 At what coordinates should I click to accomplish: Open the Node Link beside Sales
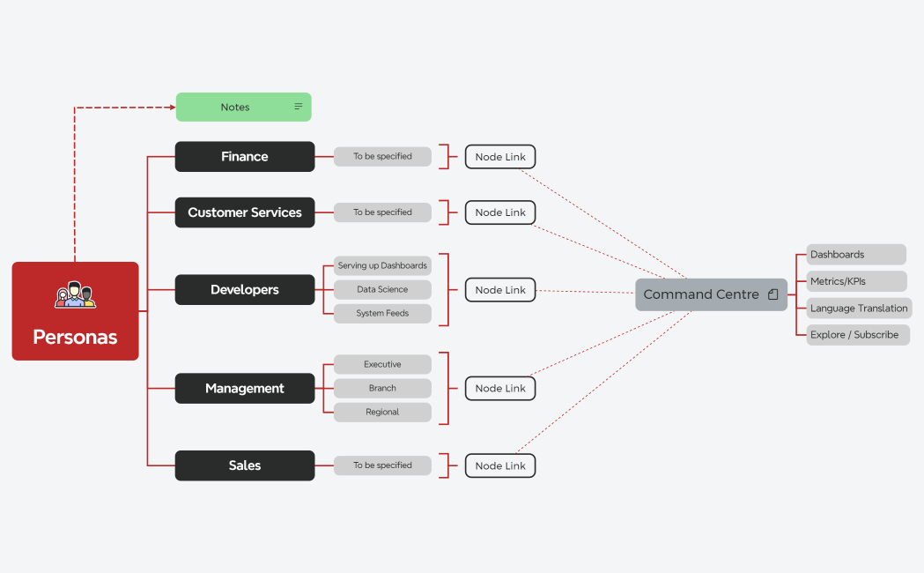[x=500, y=465]
